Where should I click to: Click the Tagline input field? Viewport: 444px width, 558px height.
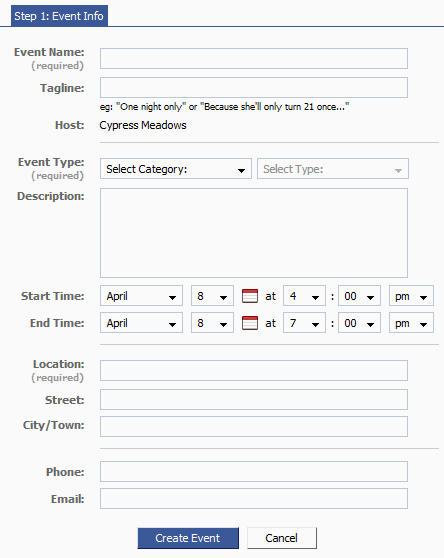click(x=254, y=88)
